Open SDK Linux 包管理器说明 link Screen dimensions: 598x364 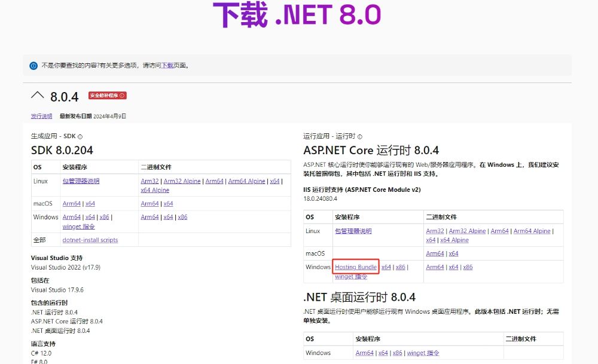(x=81, y=181)
